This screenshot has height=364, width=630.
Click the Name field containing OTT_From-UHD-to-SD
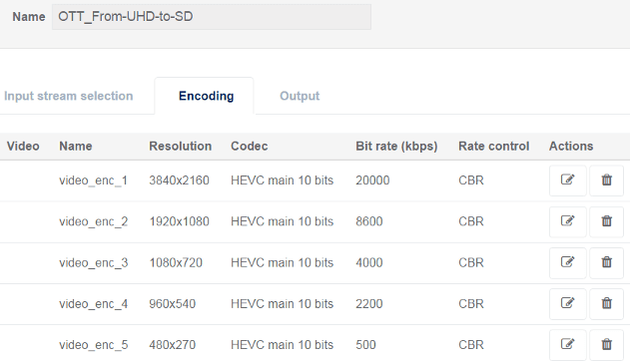[212, 17]
